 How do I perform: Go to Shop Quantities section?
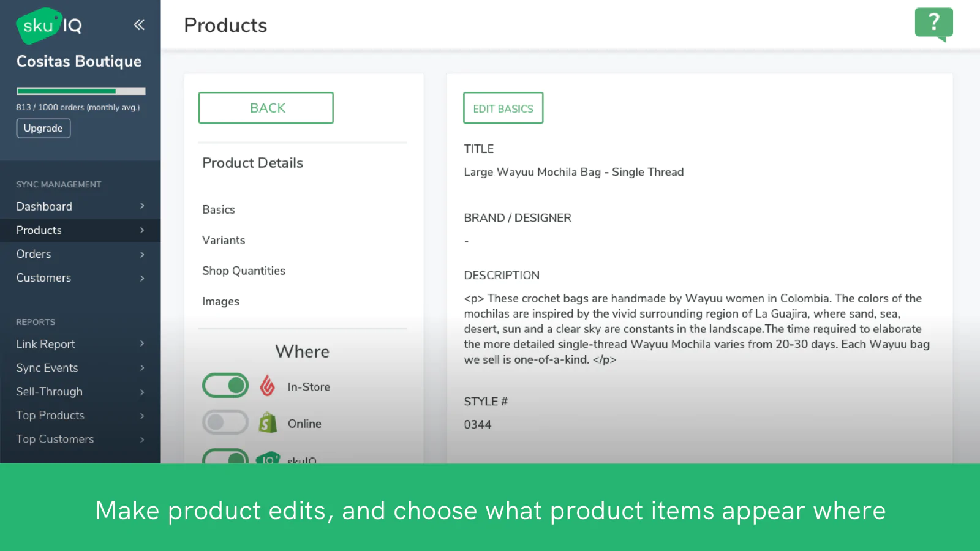pos(244,271)
